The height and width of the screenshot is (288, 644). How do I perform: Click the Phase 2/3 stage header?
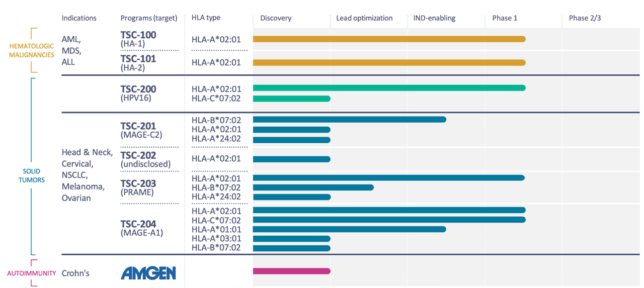coord(585,18)
